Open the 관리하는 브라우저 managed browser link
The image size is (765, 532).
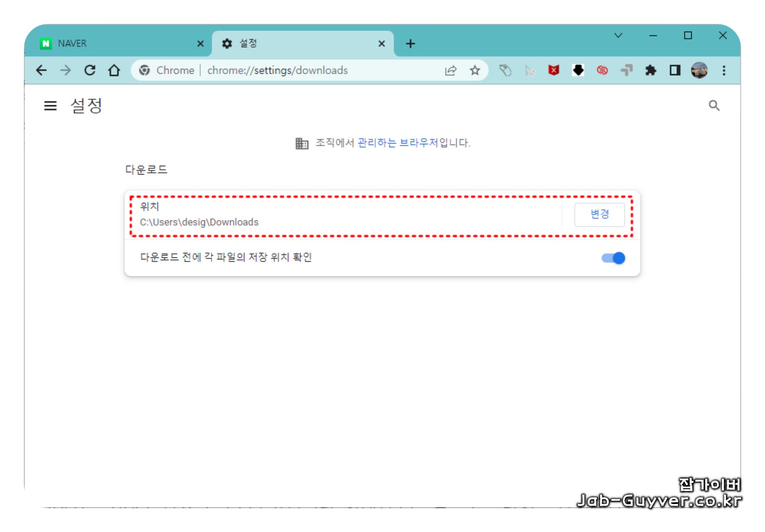click(x=398, y=143)
